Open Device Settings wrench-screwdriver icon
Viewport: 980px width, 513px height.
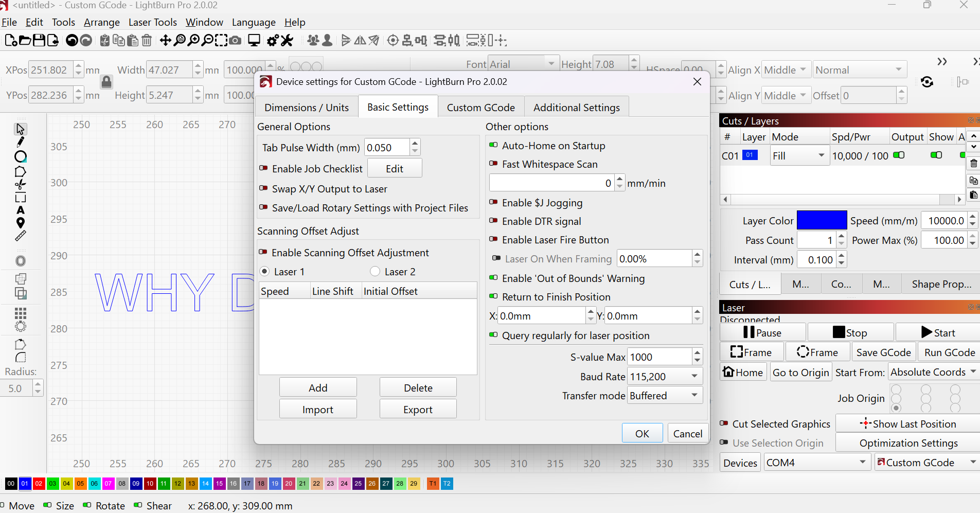pos(287,40)
